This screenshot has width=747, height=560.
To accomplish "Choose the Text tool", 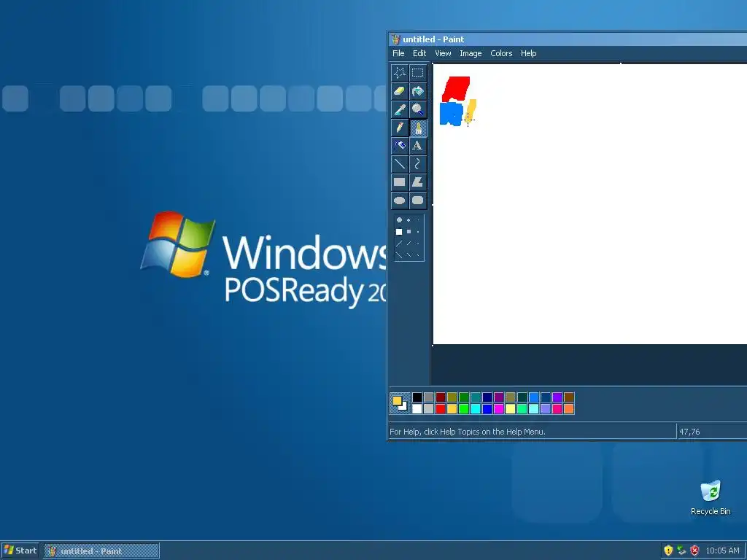I will tap(417, 146).
